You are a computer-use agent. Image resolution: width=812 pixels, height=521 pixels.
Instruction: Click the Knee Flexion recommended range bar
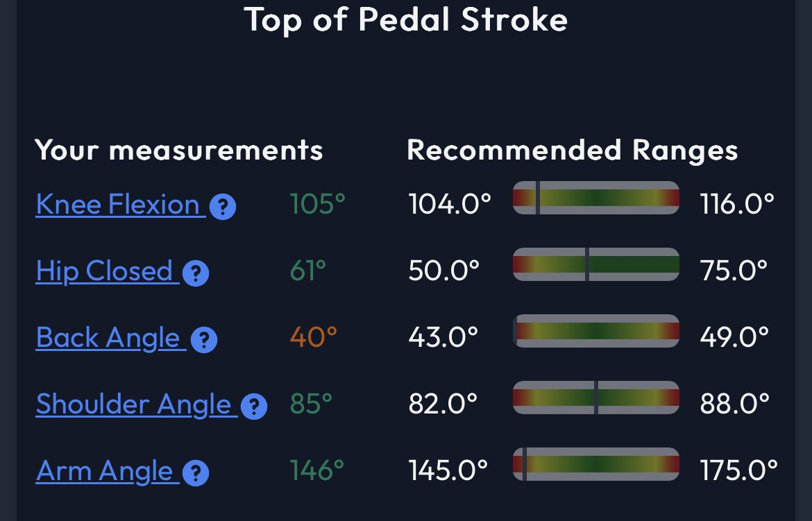click(595, 198)
